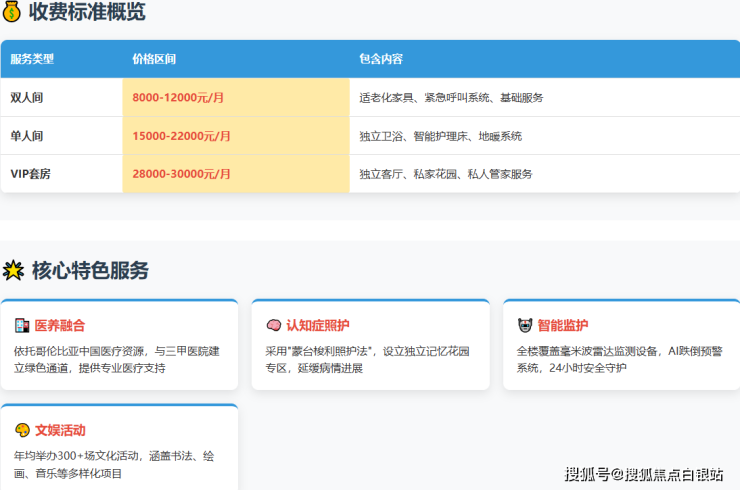Select the 价格区间 column header
This screenshot has width=740, height=490.
click(x=154, y=59)
